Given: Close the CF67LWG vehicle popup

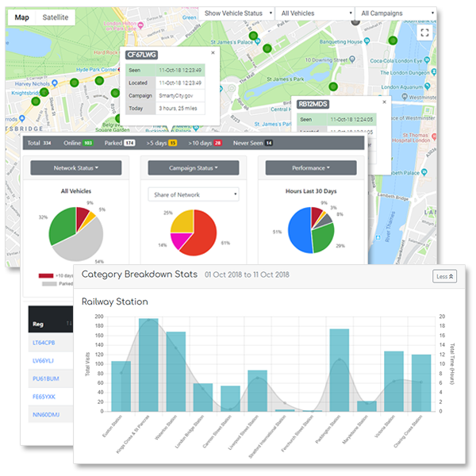Looking at the screenshot, I should click(213, 52).
